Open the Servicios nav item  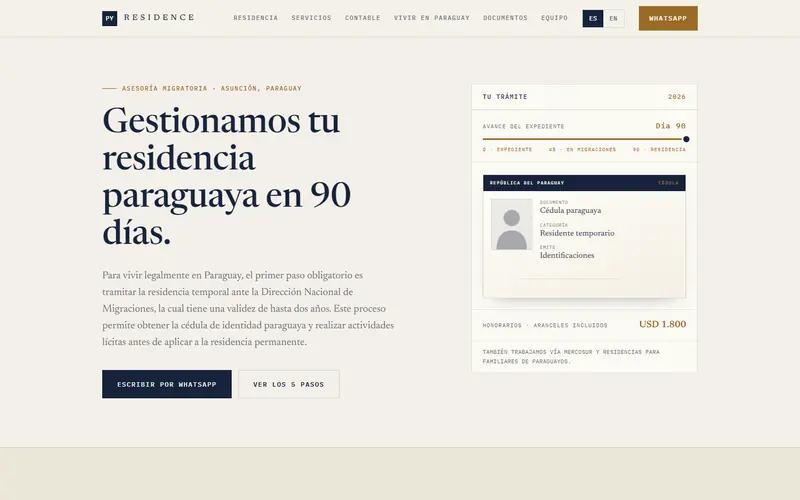tap(311, 18)
